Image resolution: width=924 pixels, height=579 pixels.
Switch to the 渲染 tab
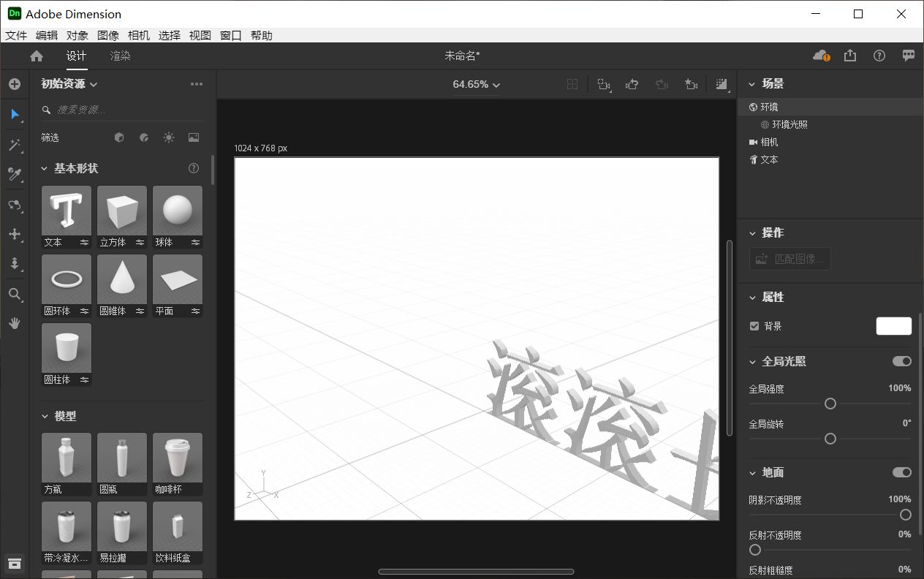pos(121,56)
